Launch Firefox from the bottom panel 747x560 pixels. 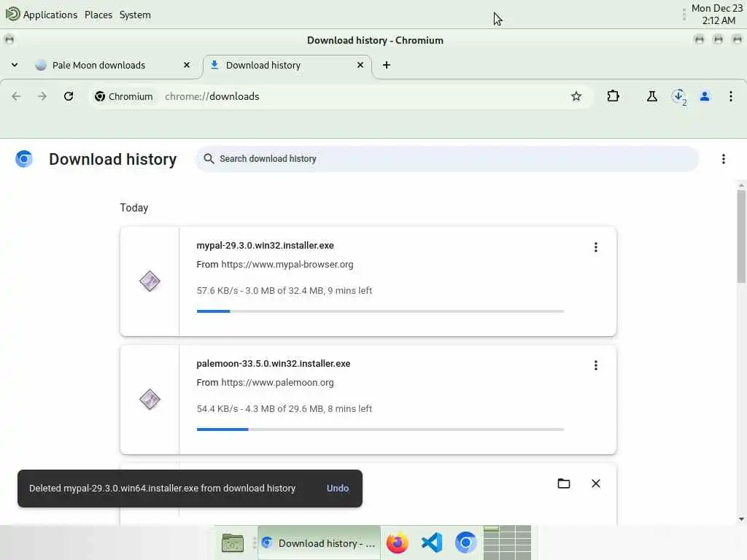coord(398,542)
